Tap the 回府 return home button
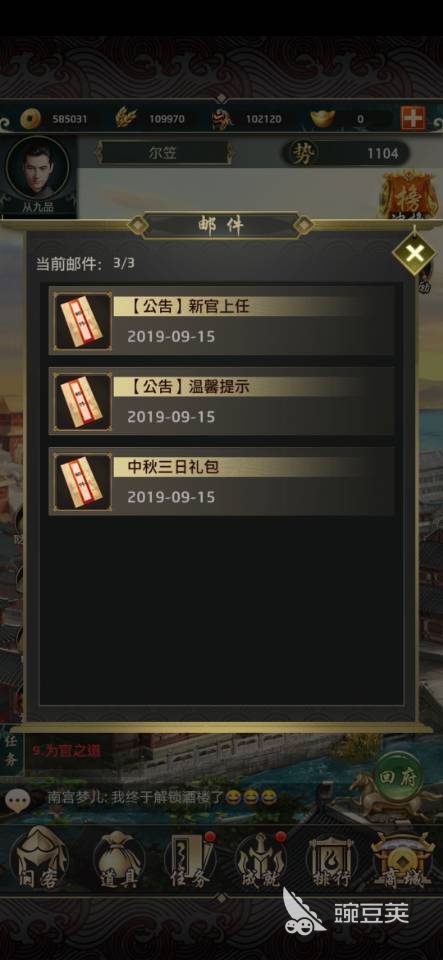 tap(398, 777)
